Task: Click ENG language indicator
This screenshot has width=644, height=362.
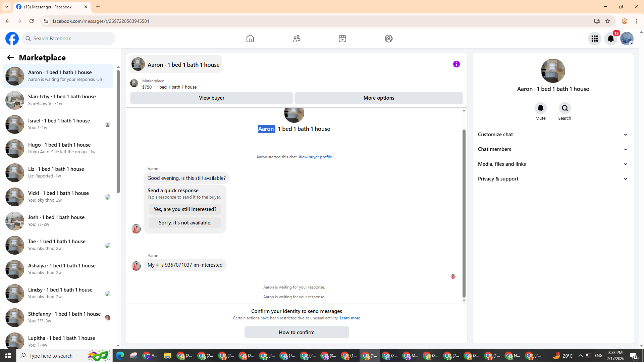Action: pos(598,356)
